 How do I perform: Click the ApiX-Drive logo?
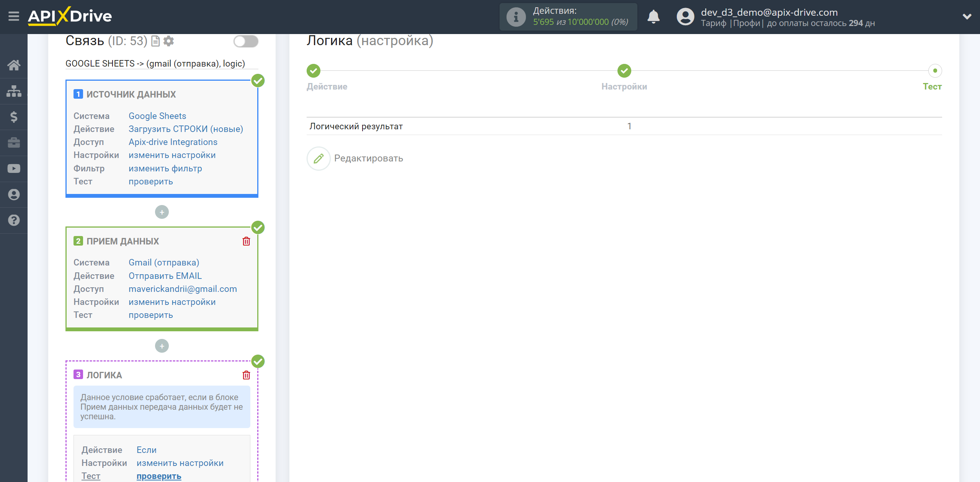click(x=70, y=16)
